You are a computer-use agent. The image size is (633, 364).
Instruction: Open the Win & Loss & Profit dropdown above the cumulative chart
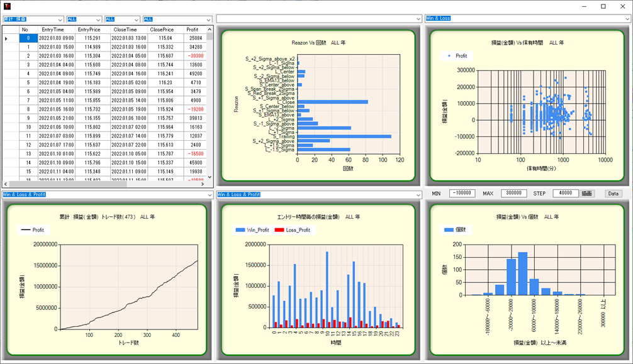pyautogui.click(x=209, y=195)
